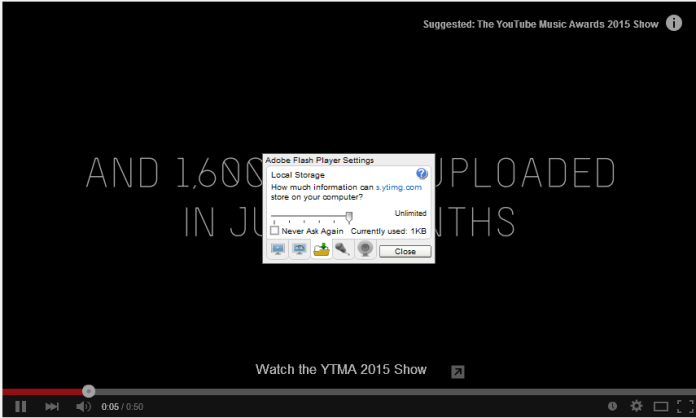Click the Currently used: 1KB text
This screenshot has height=418, width=696.
388,231
